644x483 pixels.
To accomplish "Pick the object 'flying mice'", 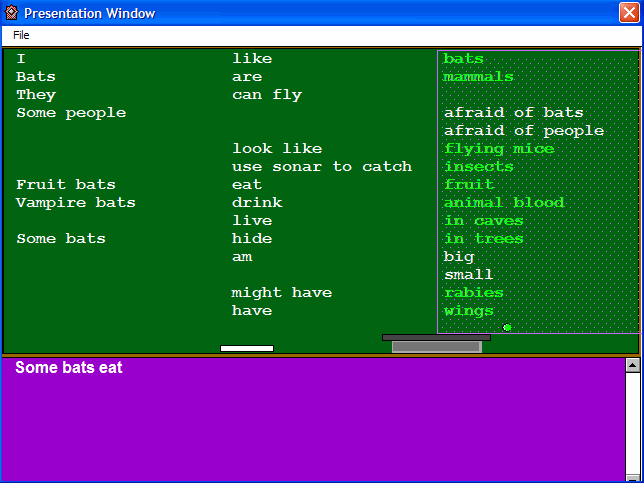I will pos(499,149).
